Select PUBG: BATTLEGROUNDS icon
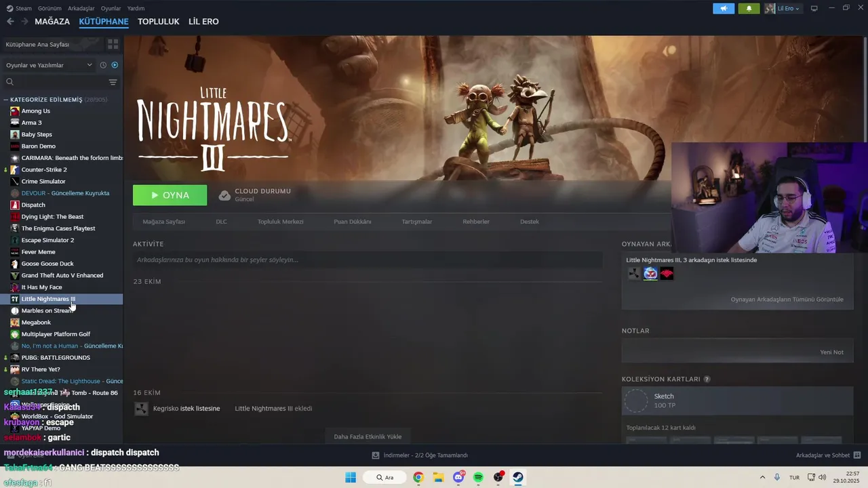868x488 pixels. pyautogui.click(x=15, y=358)
